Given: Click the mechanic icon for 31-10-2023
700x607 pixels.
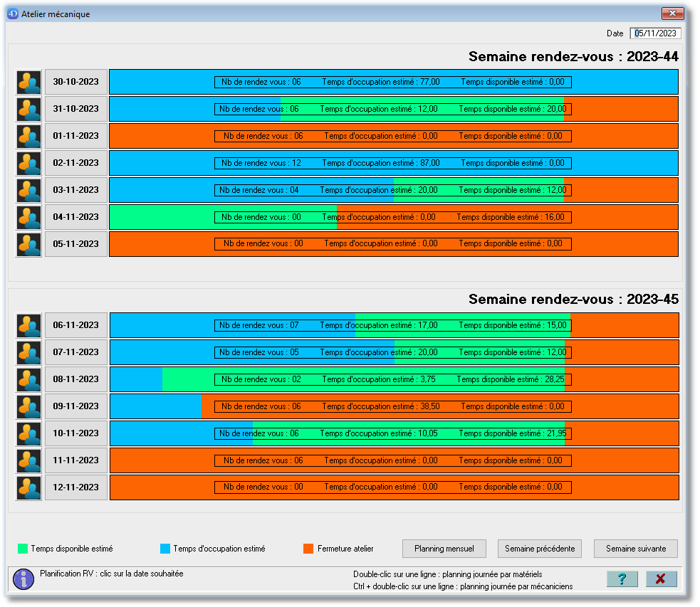Looking at the screenshot, I should [x=29, y=110].
